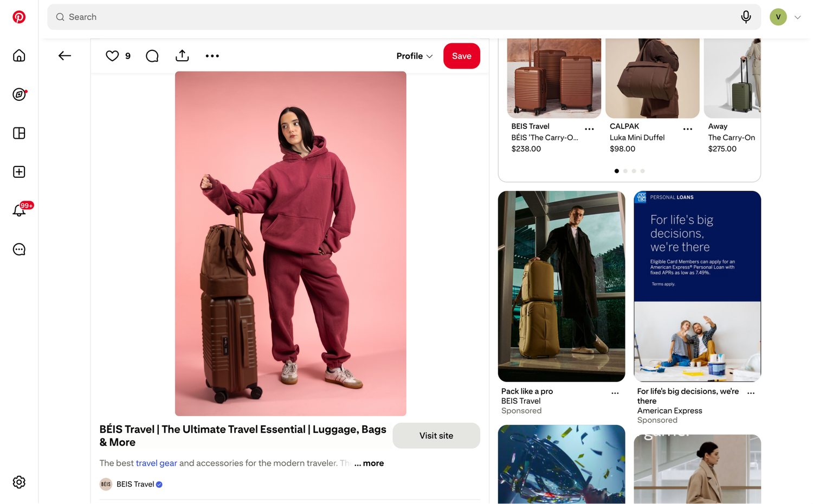This screenshot has width=813, height=504.
Task: Open the Explore compass icon
Action: [19, 94]
